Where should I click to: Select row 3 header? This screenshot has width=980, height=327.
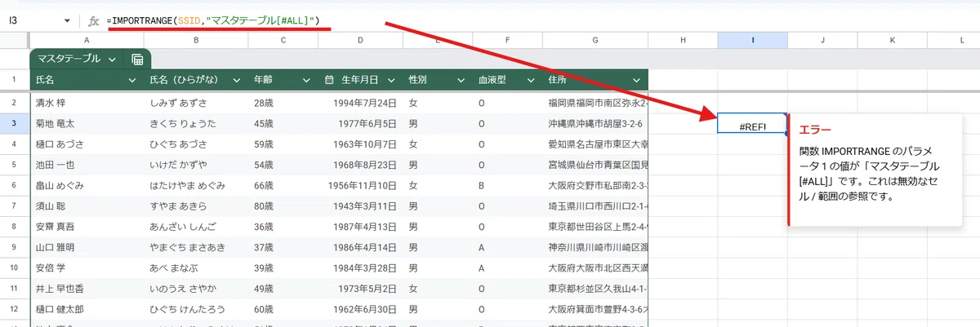click(x=15, y=124)
